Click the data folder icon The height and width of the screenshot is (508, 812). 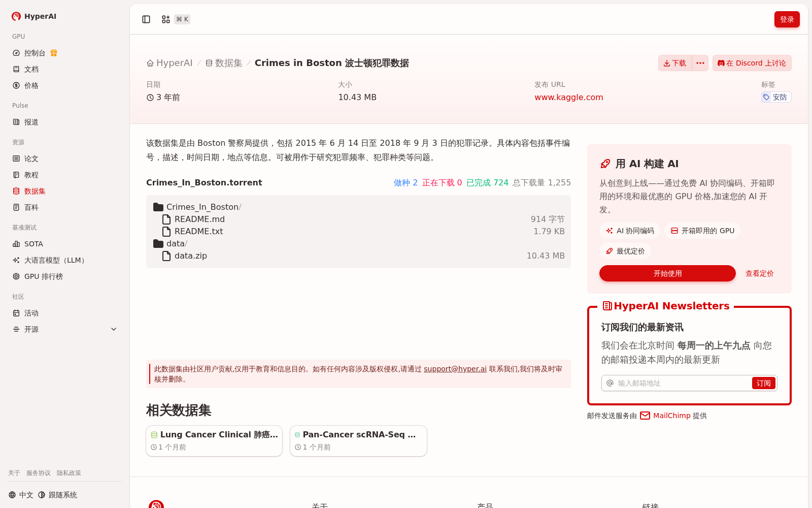158,244
